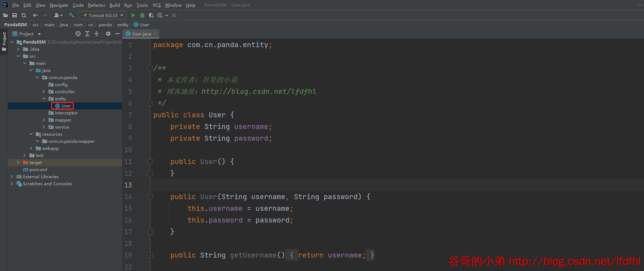Collapse the PandaSSM project root node
Screen dimensions: 644x271
pyautogui.click(x=12, y=42)
